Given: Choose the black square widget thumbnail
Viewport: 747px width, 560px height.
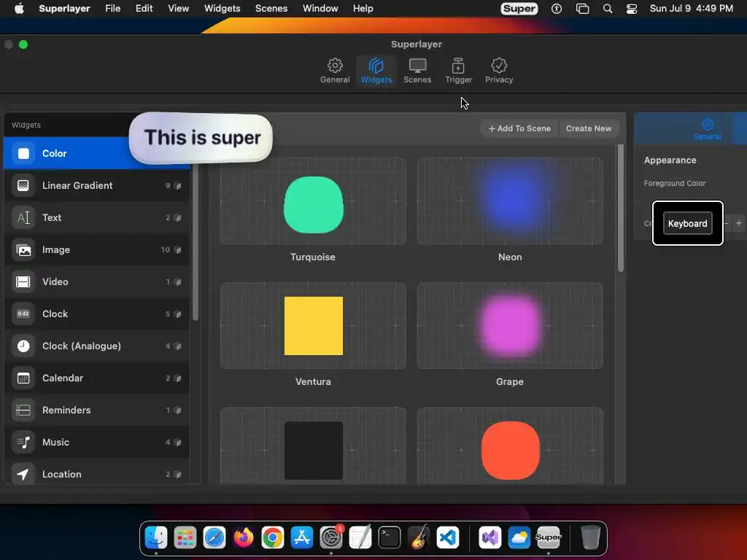Looking at the screenshot, I should (313, 446).
